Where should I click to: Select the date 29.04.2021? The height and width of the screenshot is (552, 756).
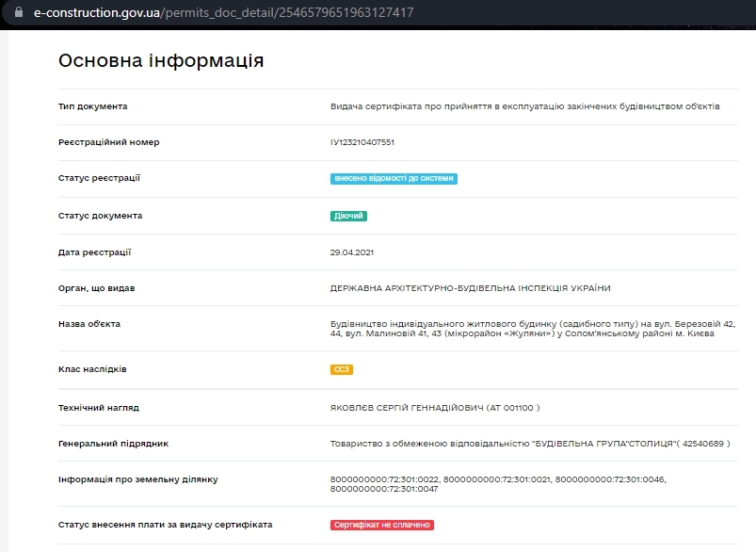click(x=352, y=252)
